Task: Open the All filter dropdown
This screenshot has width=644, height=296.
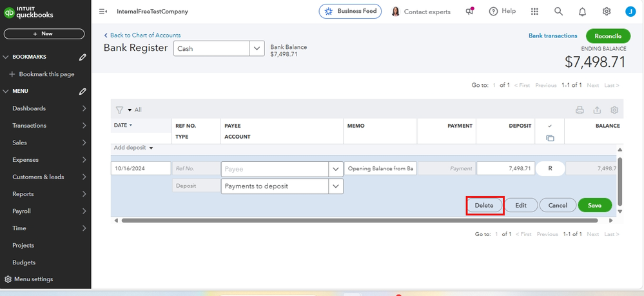Action: pyautogui.click(x=135, y=110)
